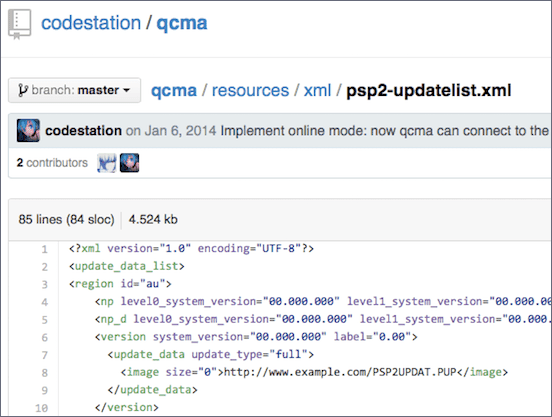Select line number 8
This screenshot has height=417, width=552.
click(x=44, y=373)
